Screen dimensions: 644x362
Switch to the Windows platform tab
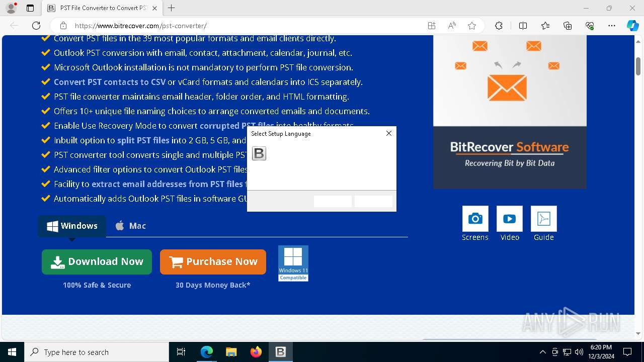(x=72, y=226)
